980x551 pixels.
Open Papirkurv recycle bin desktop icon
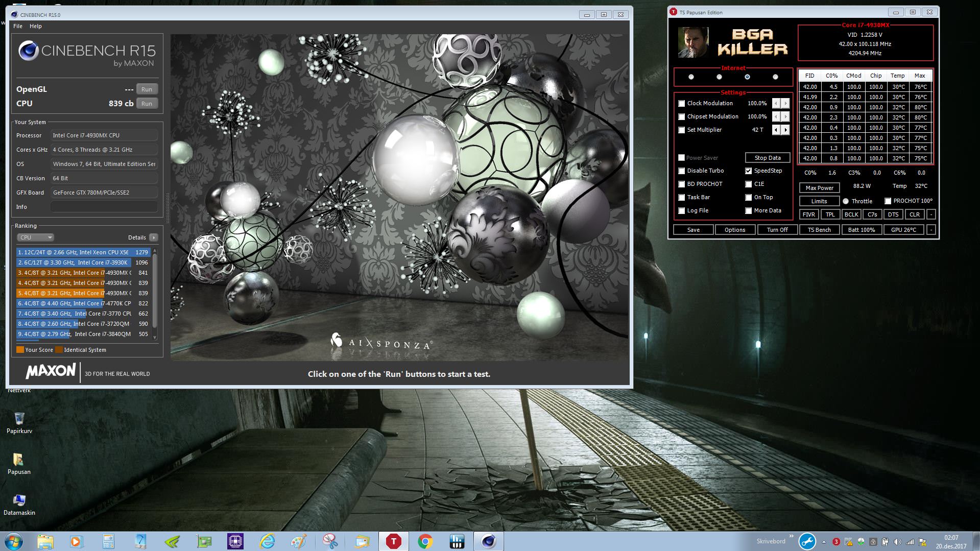(19, 422)
